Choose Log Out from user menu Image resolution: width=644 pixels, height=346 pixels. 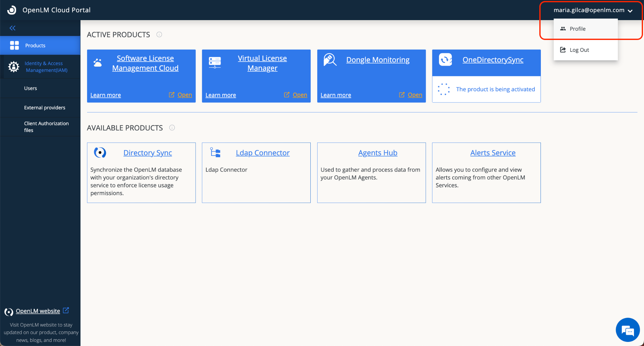pyautogui.click(x=579, y=50)
